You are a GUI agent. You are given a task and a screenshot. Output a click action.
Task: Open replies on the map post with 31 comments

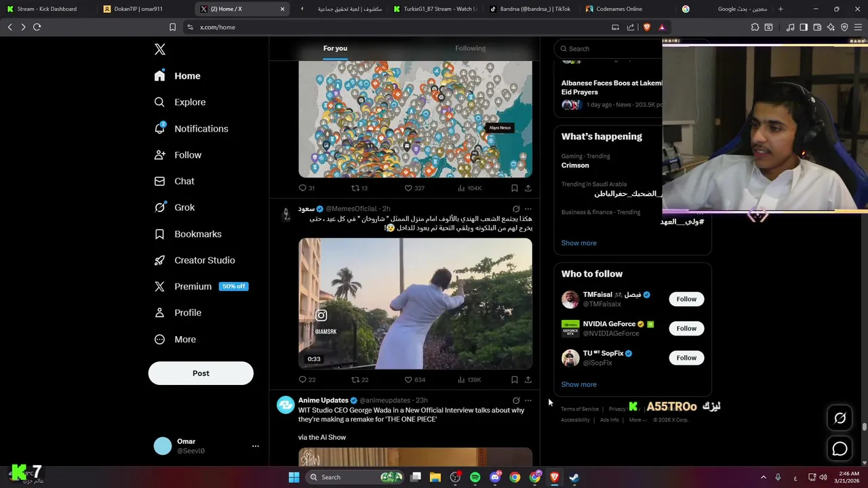(x=307, y=188)
